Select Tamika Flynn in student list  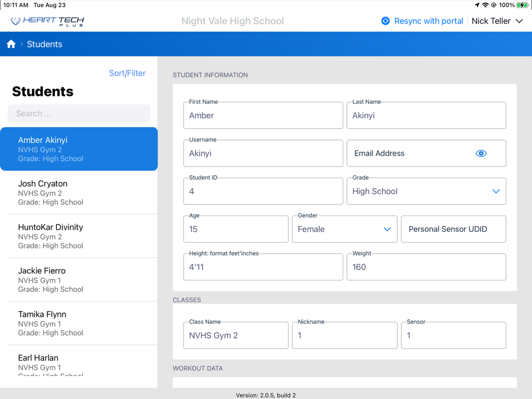[x=79, y=323]
